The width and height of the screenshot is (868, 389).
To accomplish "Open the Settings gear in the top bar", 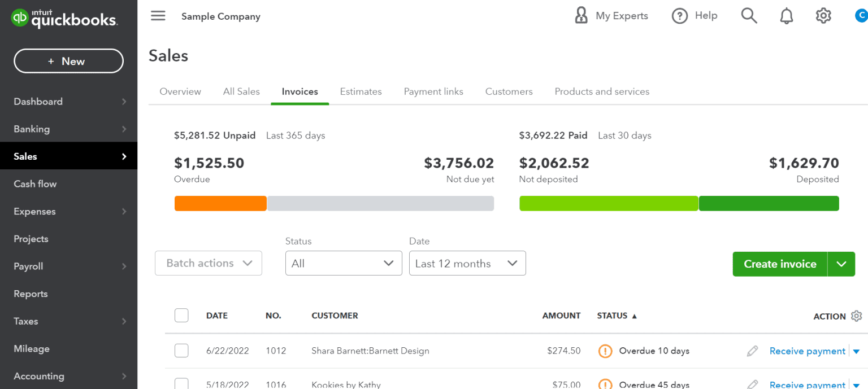I will coord(823,15).
